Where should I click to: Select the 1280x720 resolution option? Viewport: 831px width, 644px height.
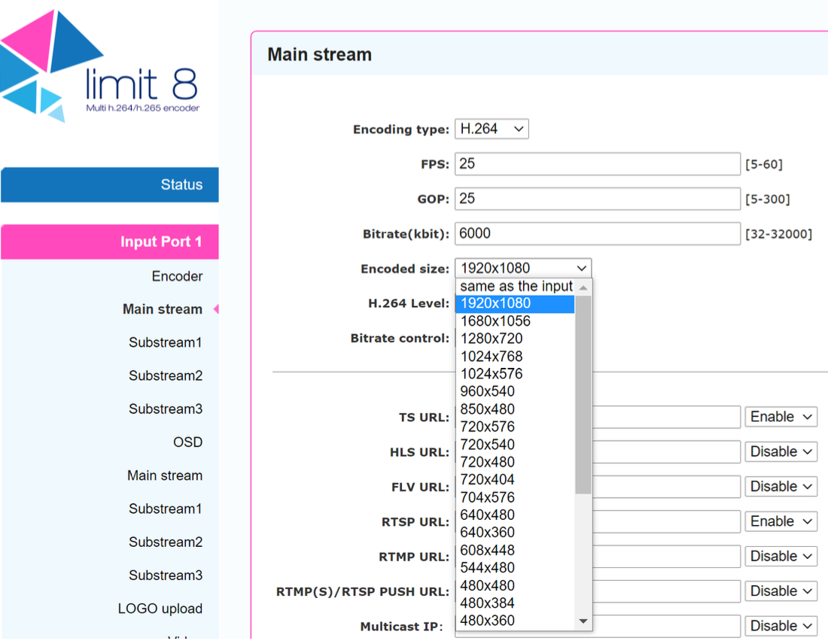492,339
